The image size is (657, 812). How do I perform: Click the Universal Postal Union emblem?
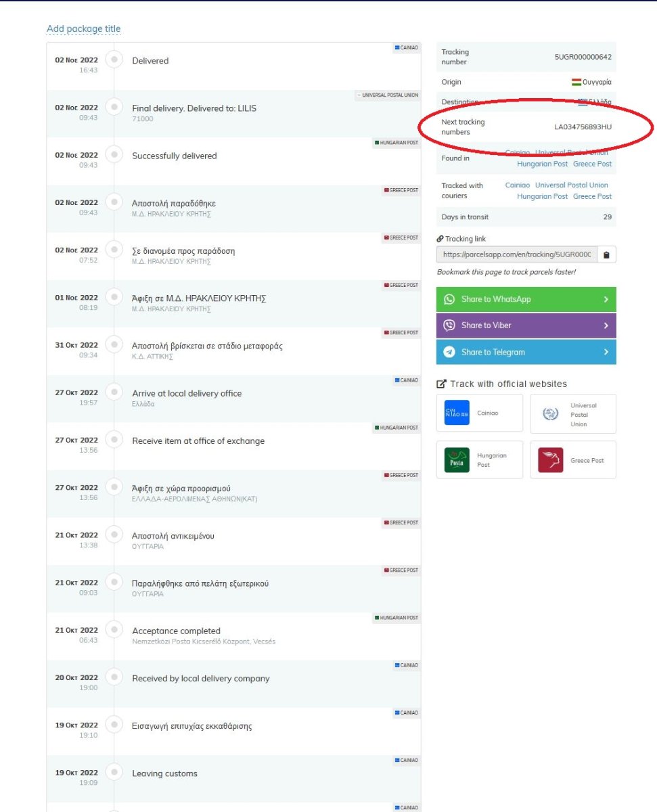(x=551, y=413)
